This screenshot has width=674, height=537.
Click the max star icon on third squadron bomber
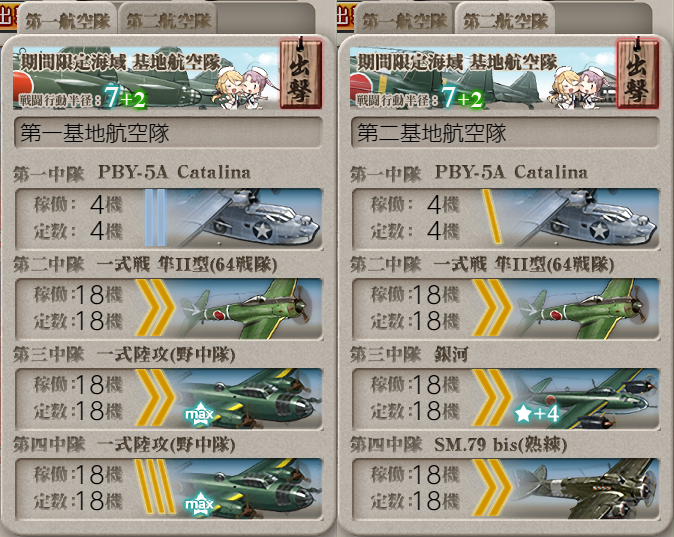click(199, 414)
